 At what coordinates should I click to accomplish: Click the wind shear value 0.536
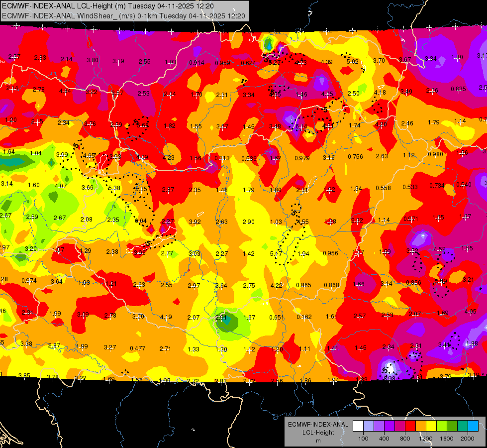coord(249,159)
